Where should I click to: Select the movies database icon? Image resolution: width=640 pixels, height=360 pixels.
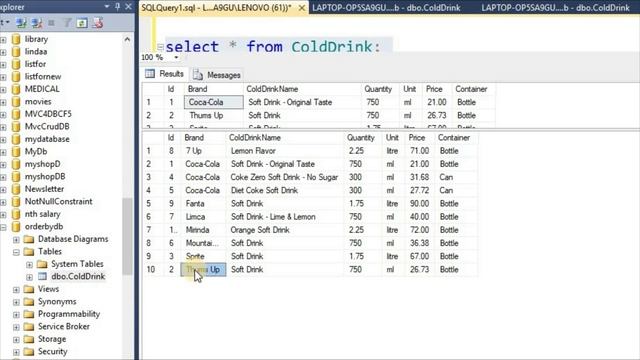point(16,102)
